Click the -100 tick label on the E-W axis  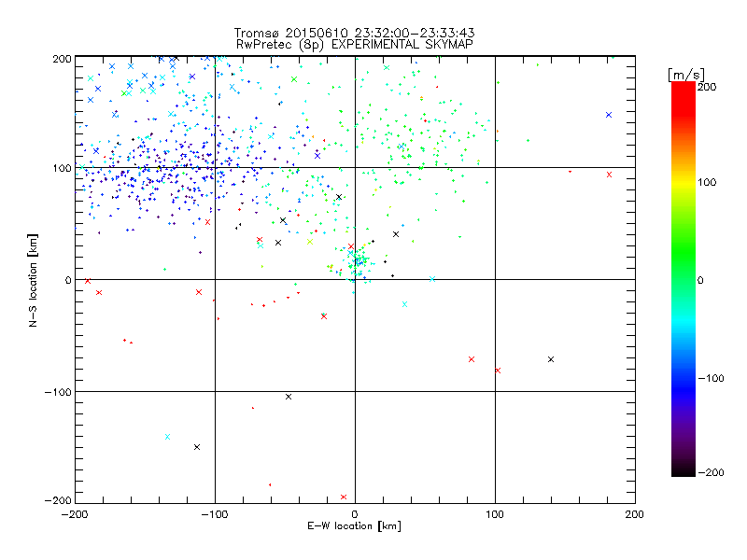215,514
